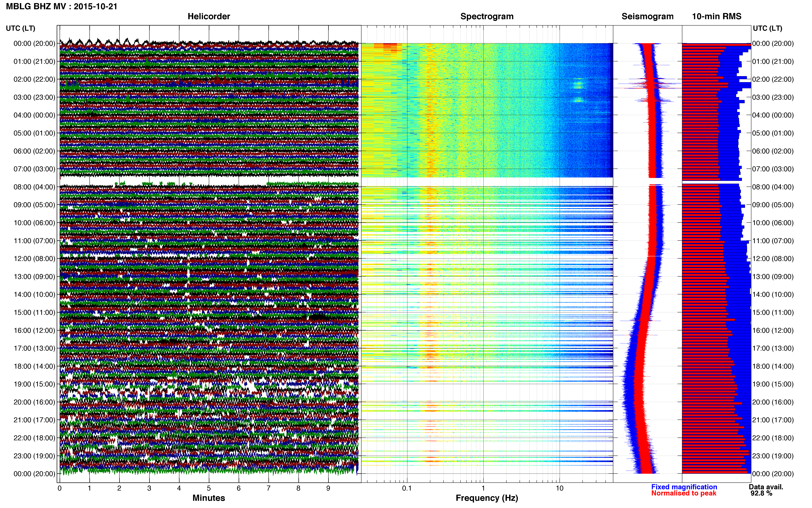Click "23:00 (19:00)" on the Helicorder time axis
The height and width of the screenshot is (508, 812).
pyautogui.click(x=34, y=456)
